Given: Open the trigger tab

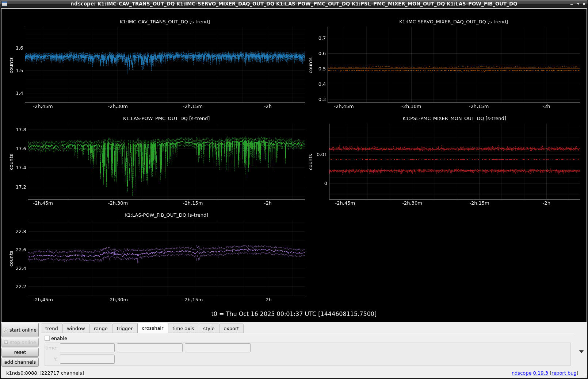Looking at the screenshot, I should click(x=125, y=328).
